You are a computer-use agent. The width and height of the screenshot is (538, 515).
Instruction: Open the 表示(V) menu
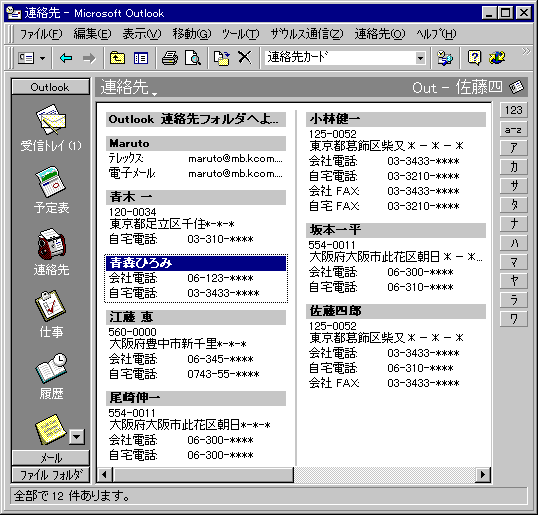[142, 34]
